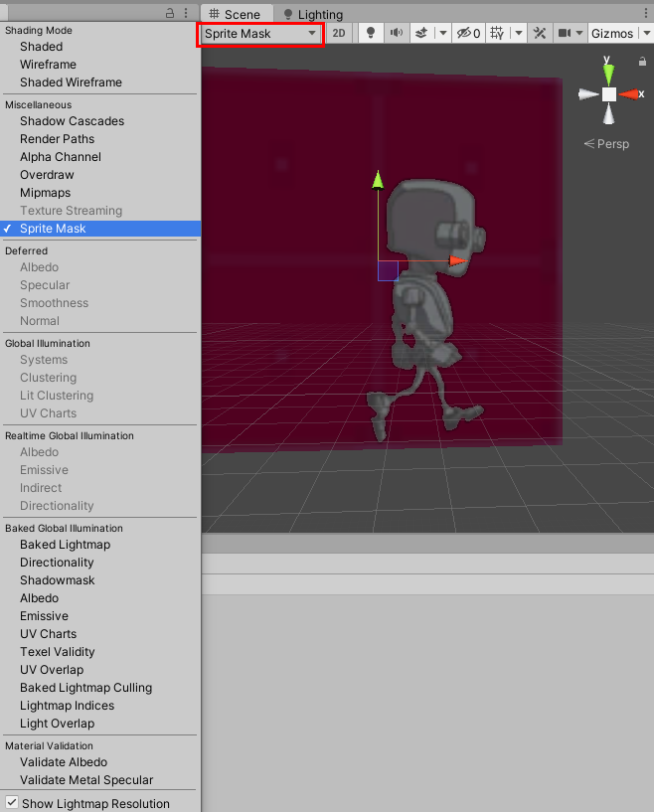Image resolution: width=654 pixels, height=812 pixels.
Task: Toggle scene effects layers icon
Action: tap(420, 33)
